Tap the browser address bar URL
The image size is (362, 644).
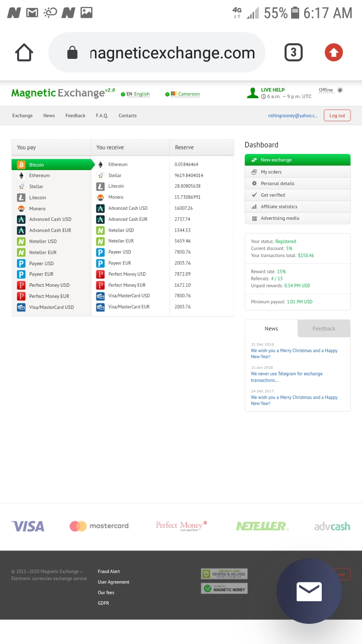172,53
